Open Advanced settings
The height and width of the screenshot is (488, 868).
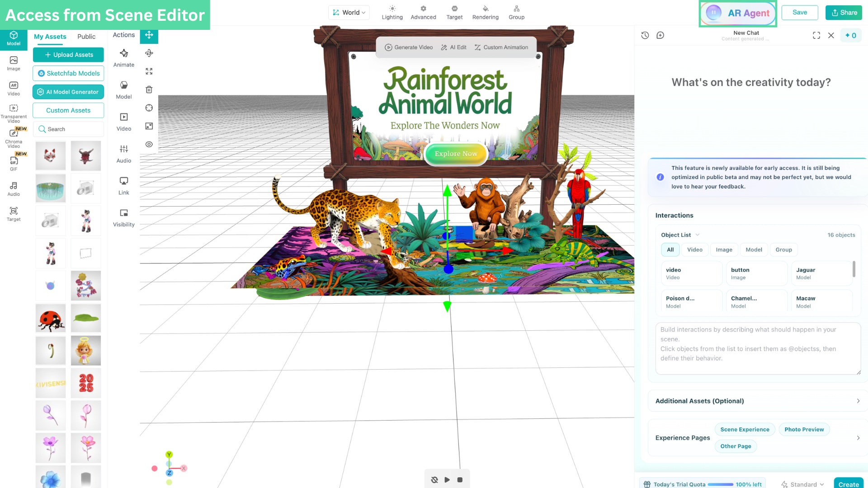pos(423,13)
